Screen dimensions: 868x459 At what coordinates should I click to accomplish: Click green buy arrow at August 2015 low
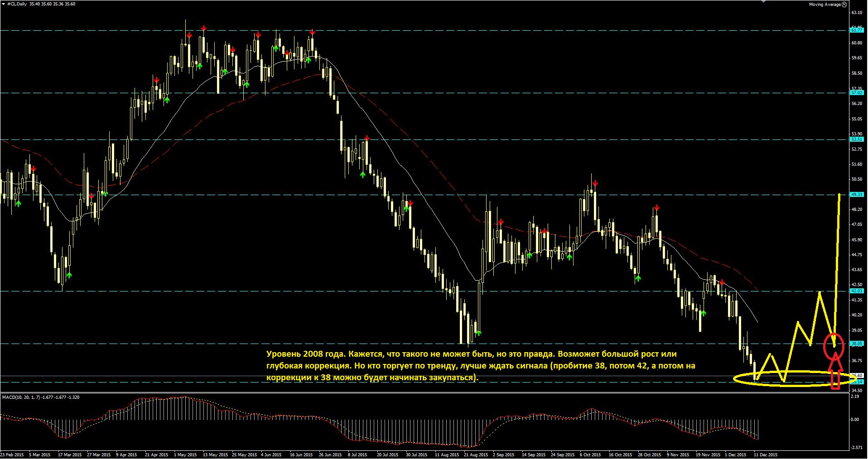pos(479,333)
